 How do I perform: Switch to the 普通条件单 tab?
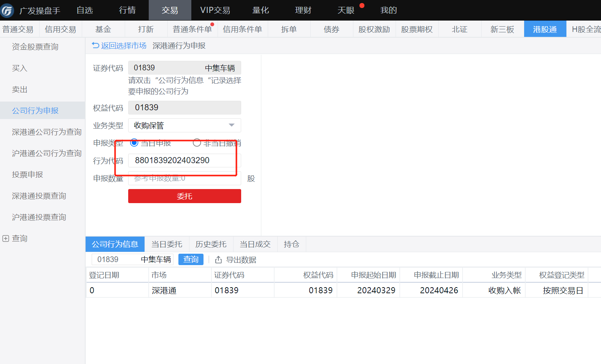192,29
